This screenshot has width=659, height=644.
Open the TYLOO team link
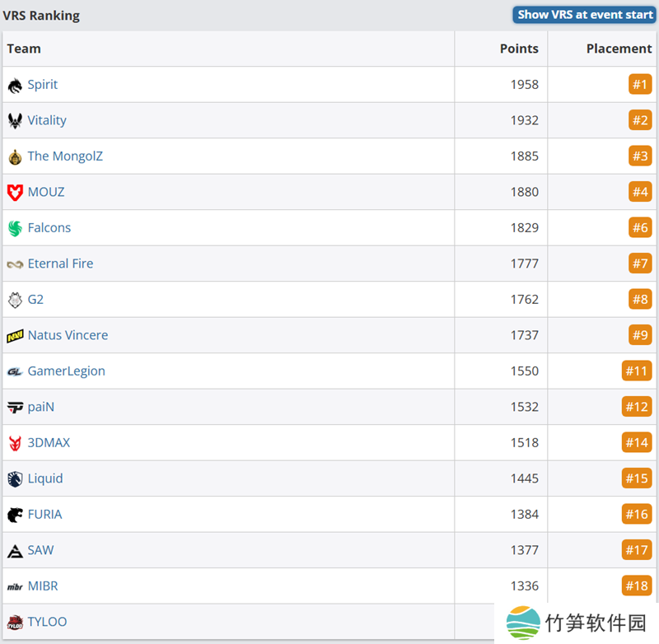(47, 622)
